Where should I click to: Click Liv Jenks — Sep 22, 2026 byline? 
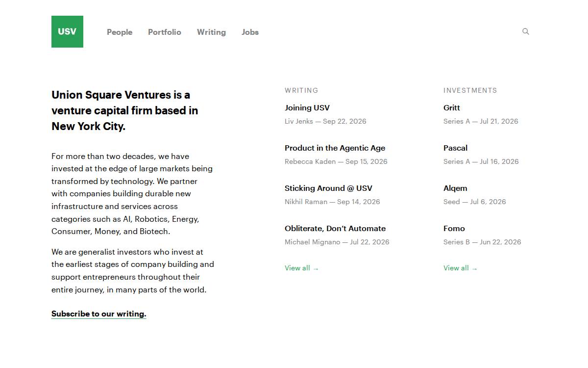point(325,121)
